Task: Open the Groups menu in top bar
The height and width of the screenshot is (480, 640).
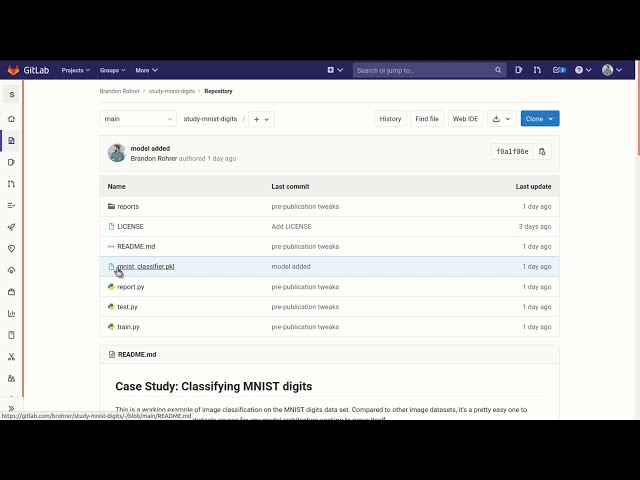Action: click(x=112, y=70)
